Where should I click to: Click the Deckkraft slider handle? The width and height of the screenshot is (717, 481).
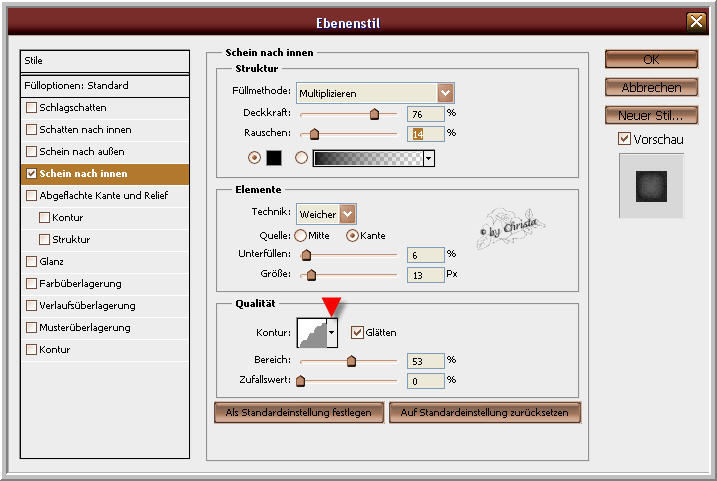click(x=374, y=113)
